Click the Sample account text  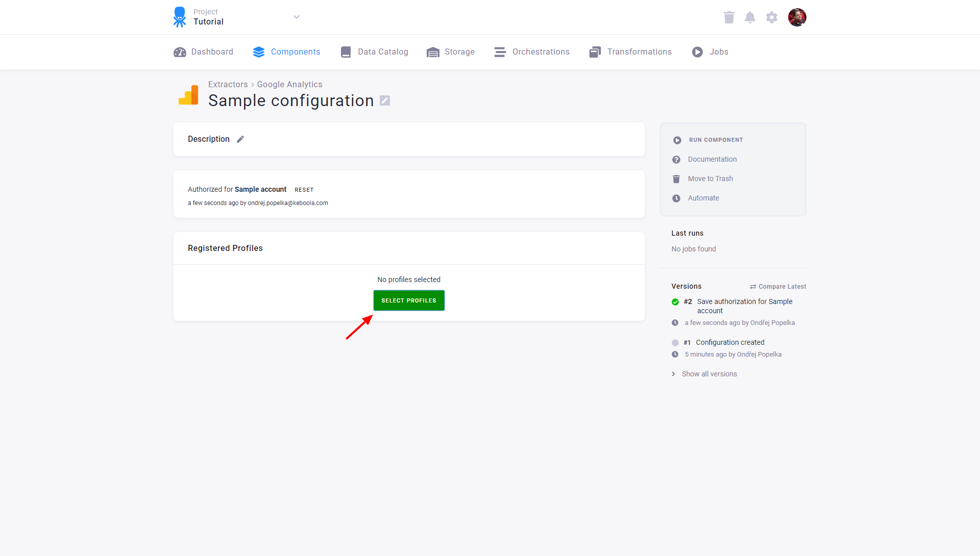click(x=260, y=189)
